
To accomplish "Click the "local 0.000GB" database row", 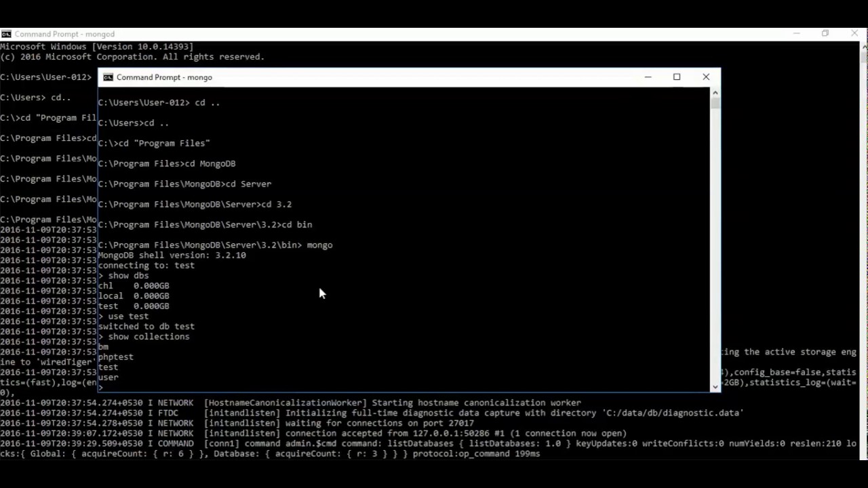I will [134, 296].
